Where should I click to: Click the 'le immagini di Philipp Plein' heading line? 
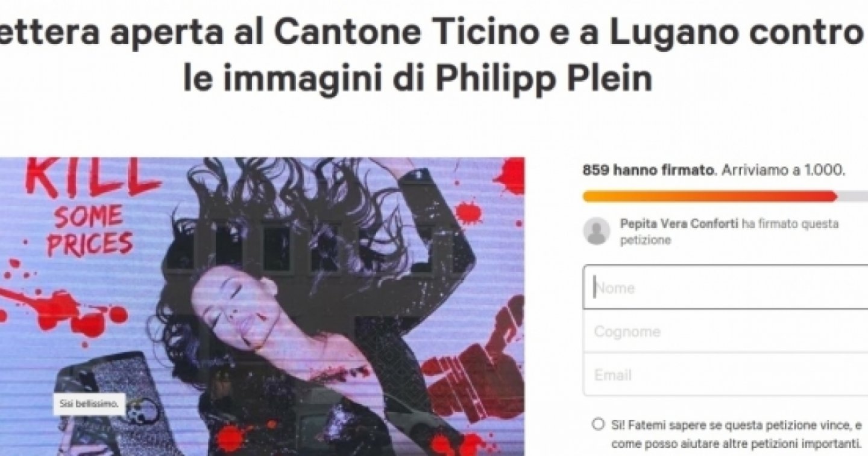pos(418,79)
